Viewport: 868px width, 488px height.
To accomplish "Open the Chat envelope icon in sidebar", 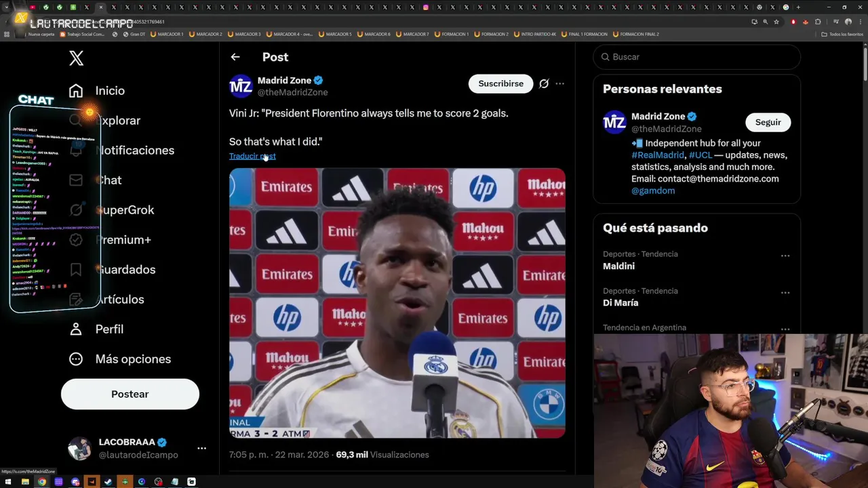I will click(76, 180).
